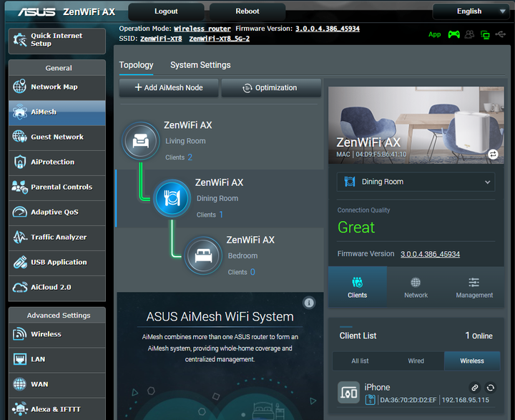Filter client list by Wired

[416, 361]
